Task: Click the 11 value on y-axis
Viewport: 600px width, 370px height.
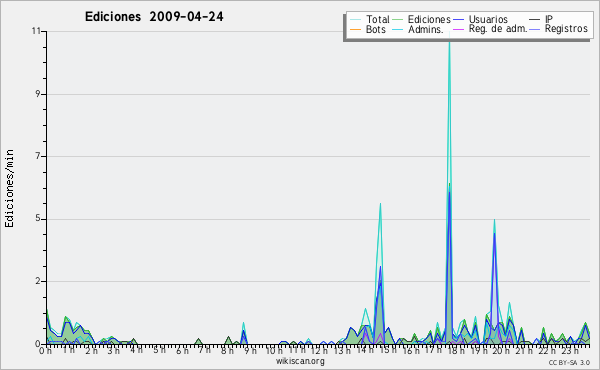Action: click(37, 31)
